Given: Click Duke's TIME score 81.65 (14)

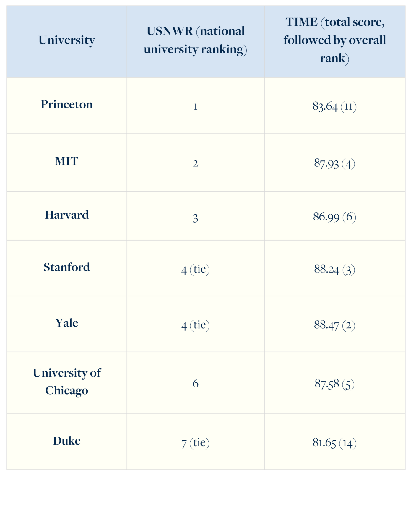Looking at the screenshot, I should [334, 443].
